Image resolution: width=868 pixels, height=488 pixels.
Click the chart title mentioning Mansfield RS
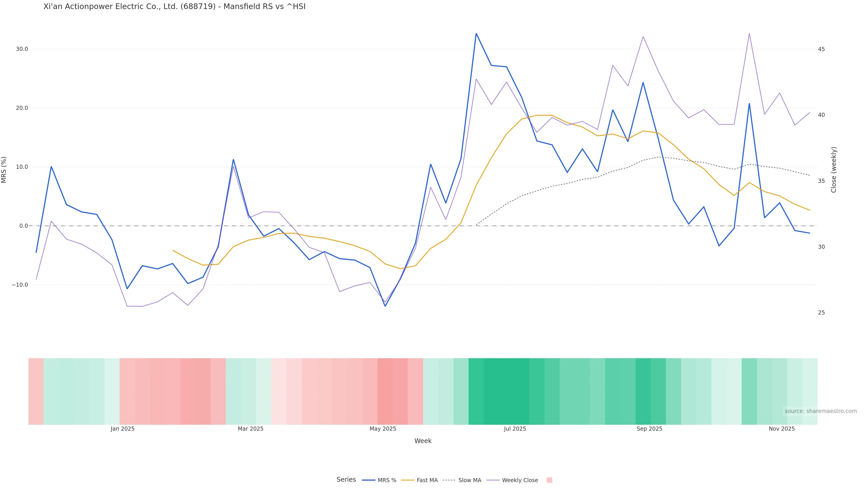coord(174,7)
